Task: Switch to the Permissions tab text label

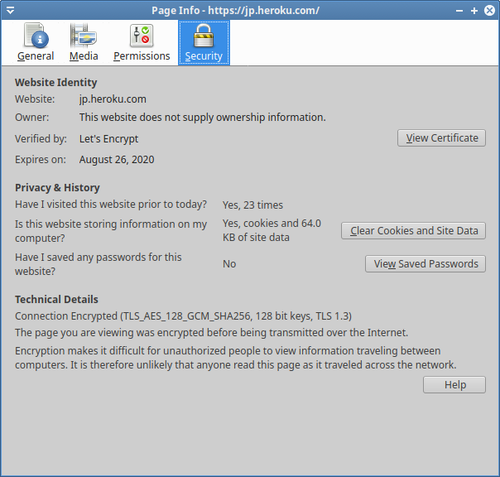Action: tap(142, 56)
